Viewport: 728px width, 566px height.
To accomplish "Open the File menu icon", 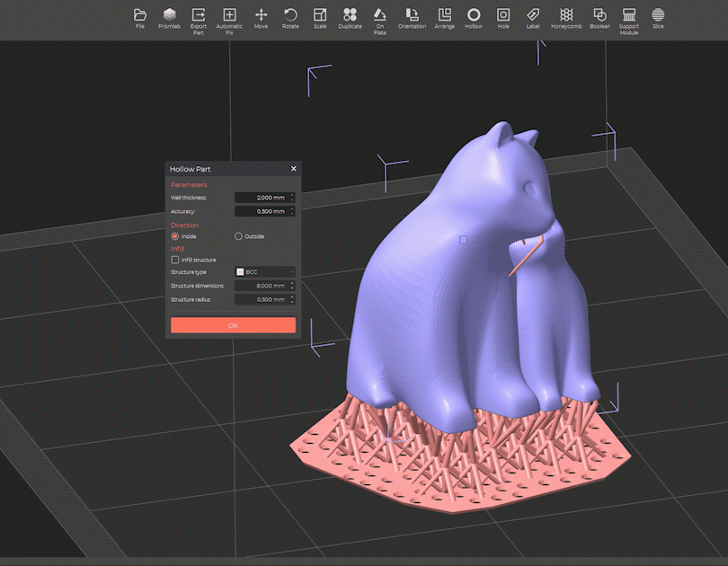I will [x=139, y=16].
